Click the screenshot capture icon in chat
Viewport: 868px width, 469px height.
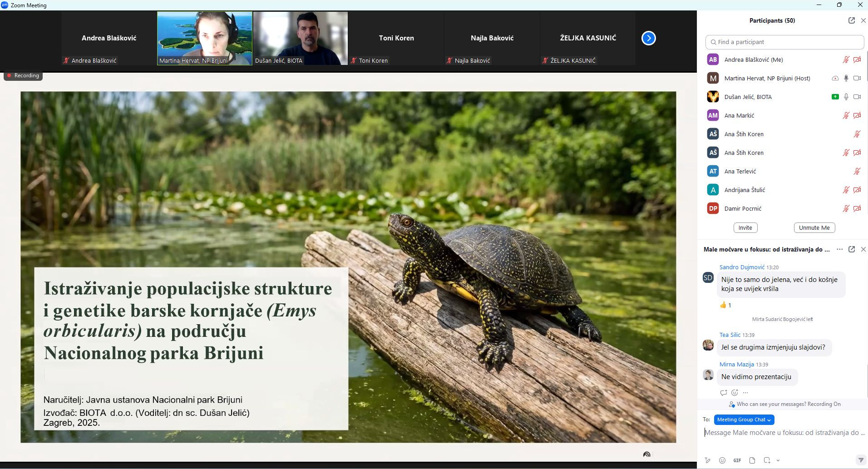[x=767, y=460]
